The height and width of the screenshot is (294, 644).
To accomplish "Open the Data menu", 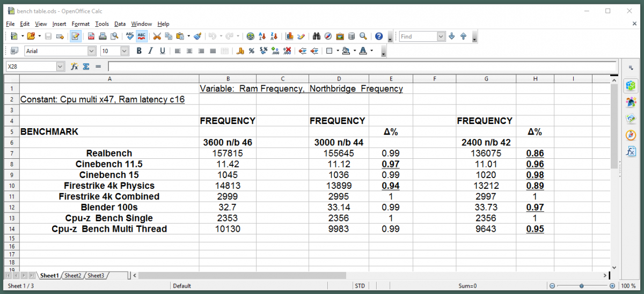I will coord(120,24).
